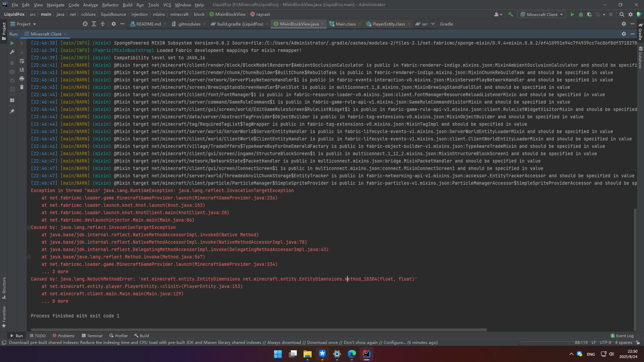This screenshot has height=362, width=644.
Task: Click Print console output icon
Action: click(x=22, y=78)
